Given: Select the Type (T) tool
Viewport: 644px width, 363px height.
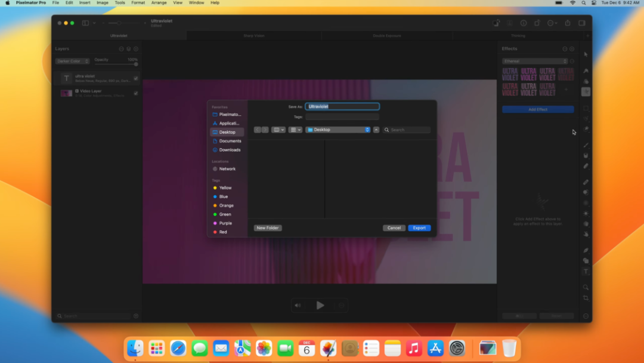Looking at the screenshot, I should click(x=586, y=271).
